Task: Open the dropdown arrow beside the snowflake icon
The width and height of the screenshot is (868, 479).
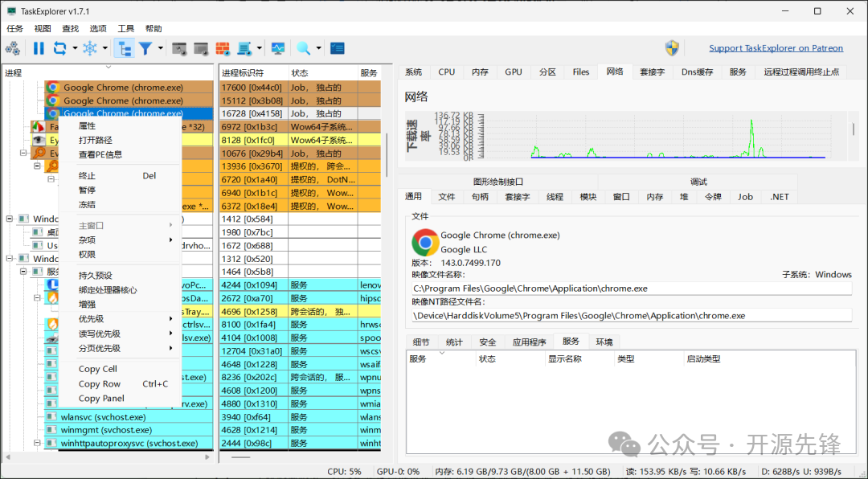Action: click(104, 48)
